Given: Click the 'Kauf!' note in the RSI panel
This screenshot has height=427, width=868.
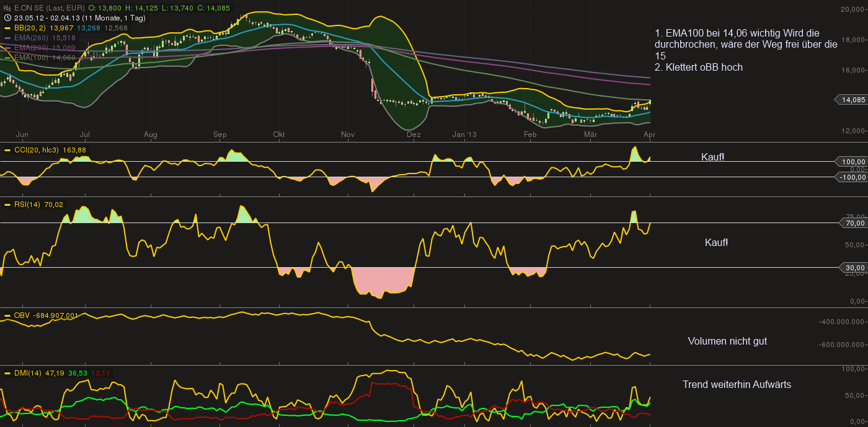Looking at the screenshot, I should tap(716, 242).
